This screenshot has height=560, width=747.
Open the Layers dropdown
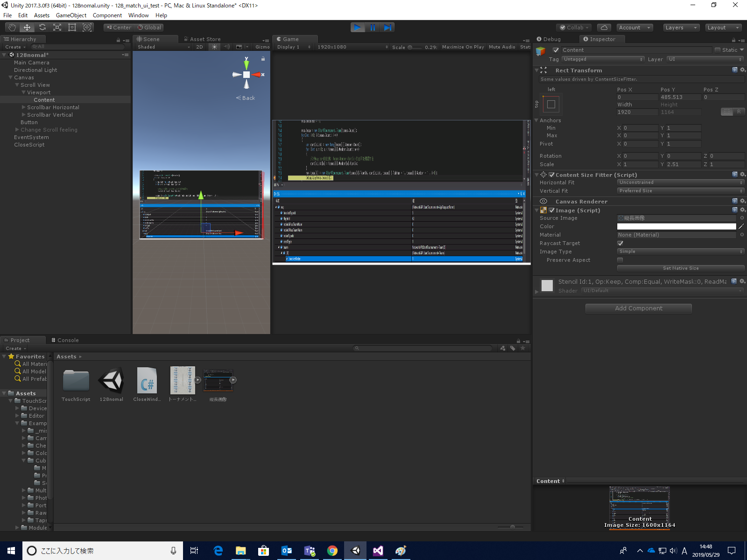(x=681, y=28)
